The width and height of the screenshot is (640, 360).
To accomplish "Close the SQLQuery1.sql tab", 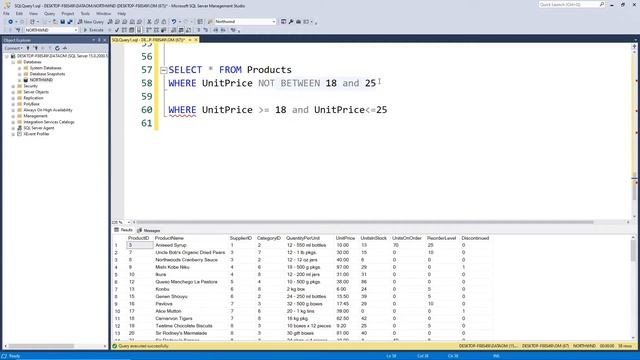I will coord(196,40).
